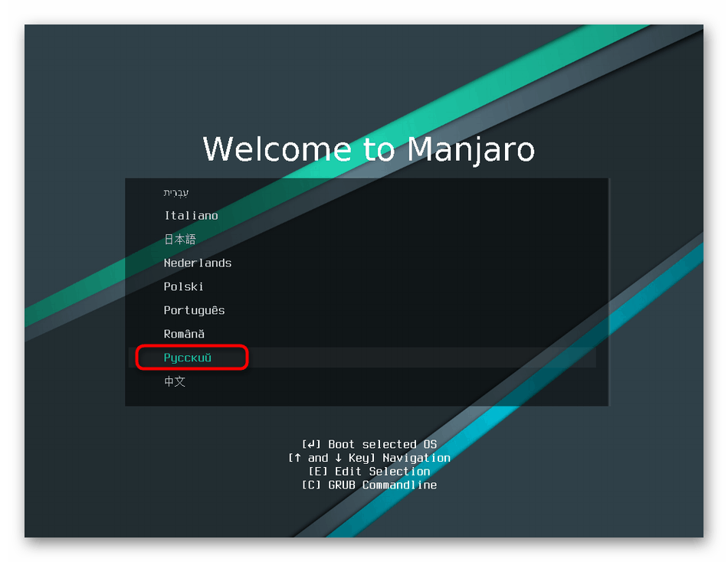Select Polski language option
The width and height of the screenshot is (728, 562).
pyautogui.click(x=183, y=287)
